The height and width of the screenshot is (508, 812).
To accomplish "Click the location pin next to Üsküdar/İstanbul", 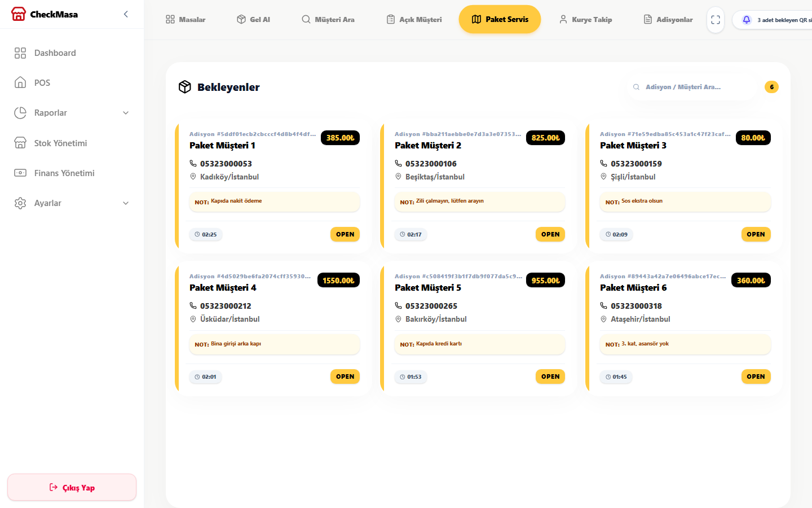I will (x=193, y=319).
